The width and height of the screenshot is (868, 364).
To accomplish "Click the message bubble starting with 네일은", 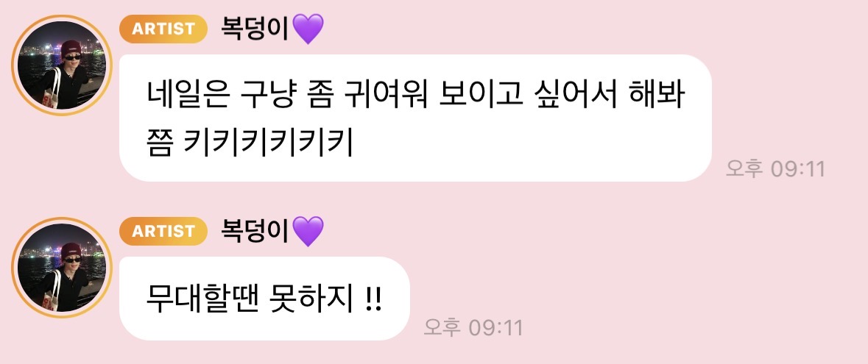I will pos(415,118).
